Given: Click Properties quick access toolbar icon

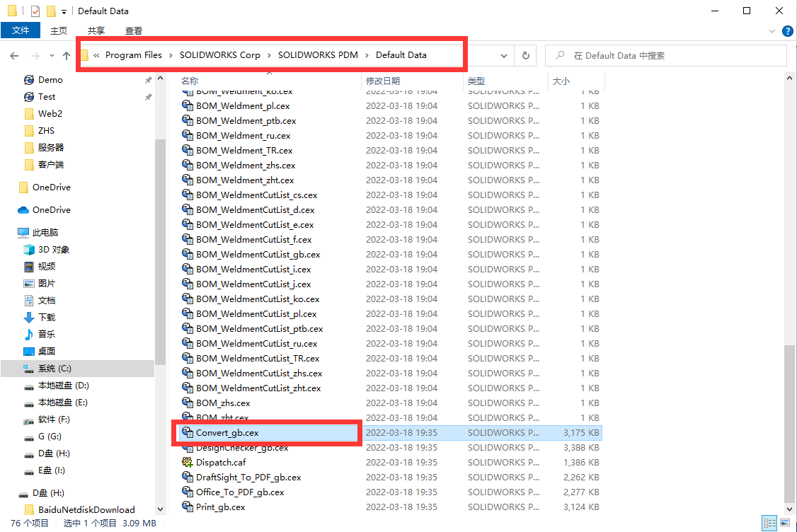Looking at the screenshot, I should click(35, 11).
